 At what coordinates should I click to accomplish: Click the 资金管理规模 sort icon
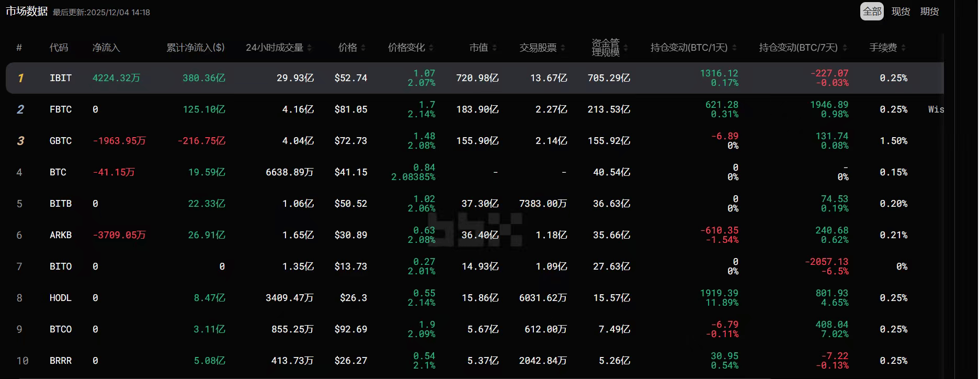tap(626, 48)
